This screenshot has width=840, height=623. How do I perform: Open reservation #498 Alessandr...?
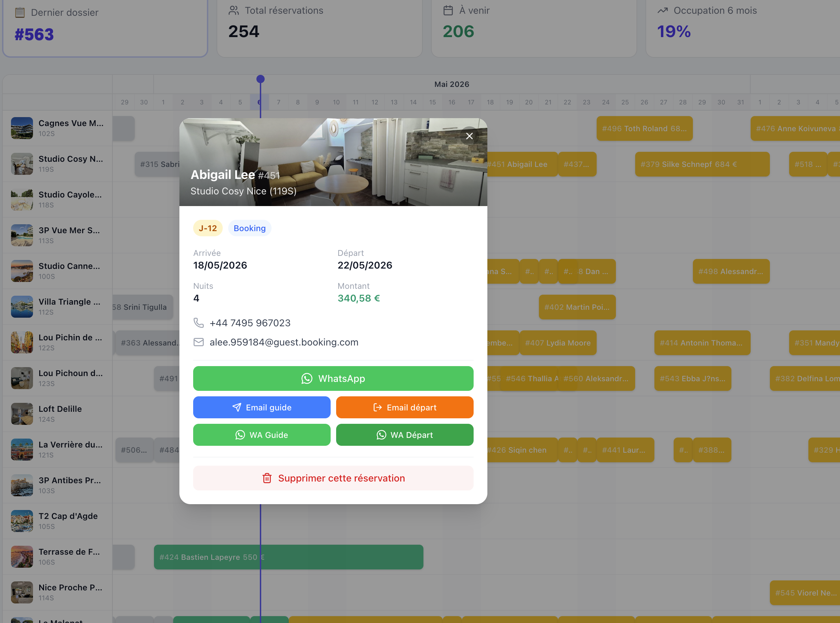point(731,272)
